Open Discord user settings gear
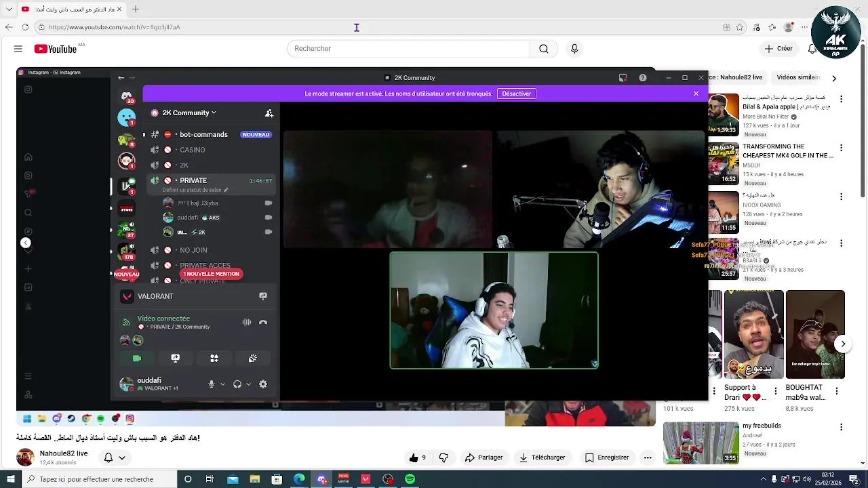This screenshot has width=868, height=488. [263, 384]
